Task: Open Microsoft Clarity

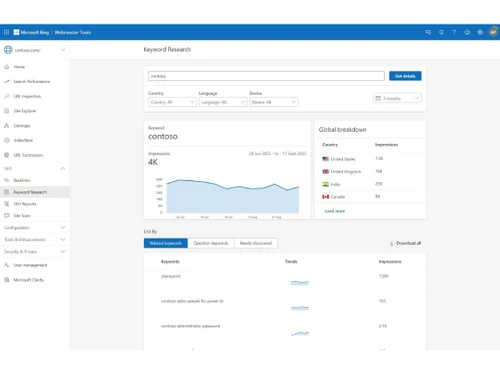Action: [28, 280]
